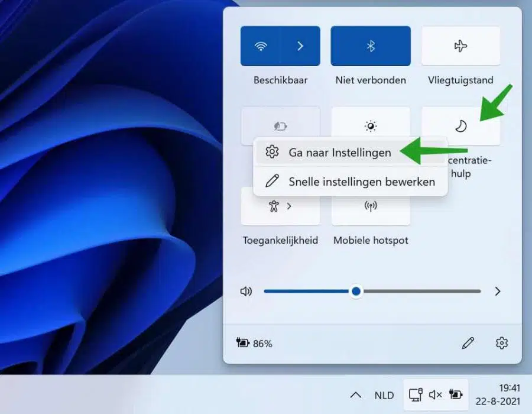Set volume using the volume slider

point(372,291)
